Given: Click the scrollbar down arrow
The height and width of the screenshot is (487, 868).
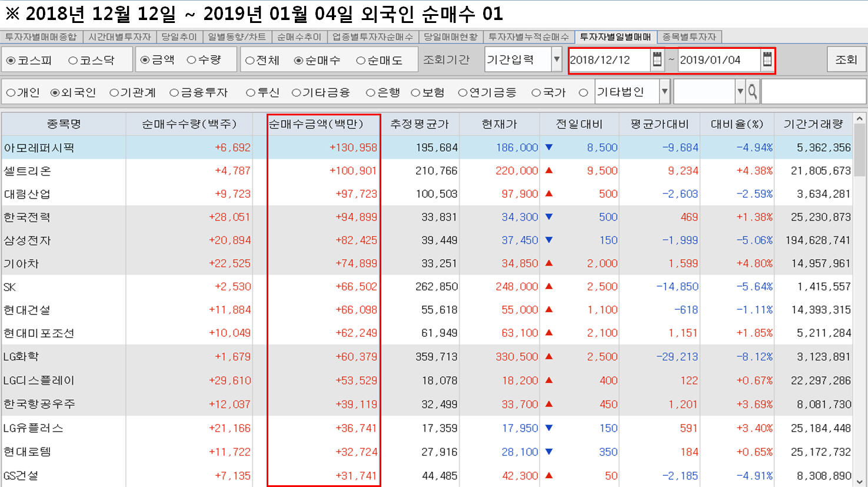Looking at the screenshot, I should pyautogui.click(x=860, y=481).
